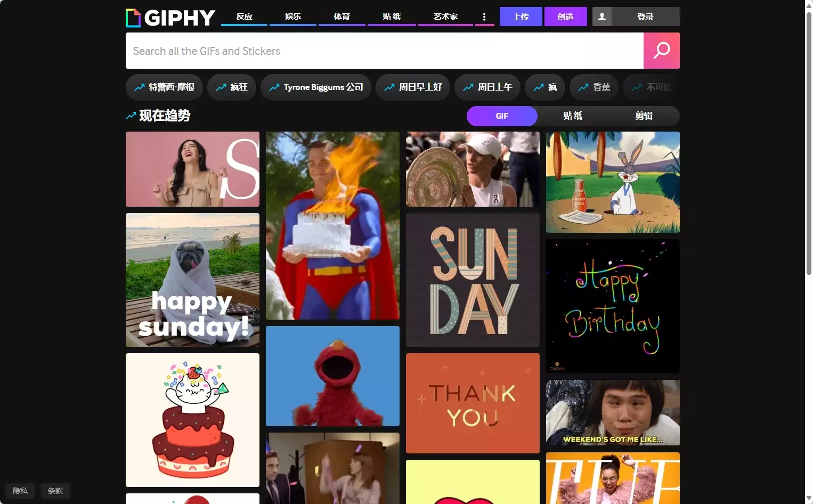Viewport: 813px width, 504px height.
Task: Select the 特蕾西·摩根 trending tag
Action: click(164, 87)
